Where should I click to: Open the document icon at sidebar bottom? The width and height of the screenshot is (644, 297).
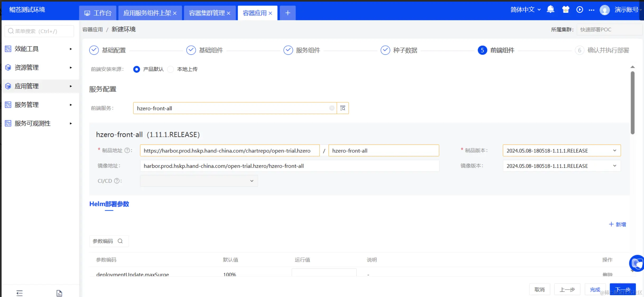tap(59, 293)
